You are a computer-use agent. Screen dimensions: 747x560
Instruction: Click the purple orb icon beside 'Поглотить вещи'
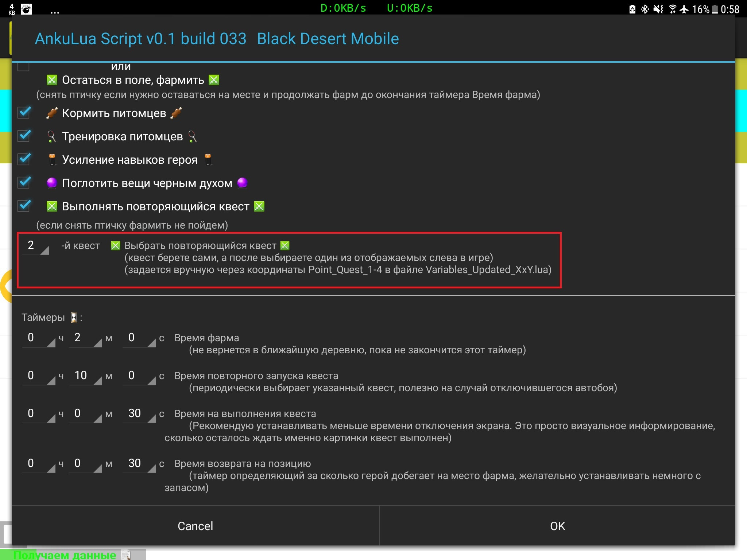point(52,183)
